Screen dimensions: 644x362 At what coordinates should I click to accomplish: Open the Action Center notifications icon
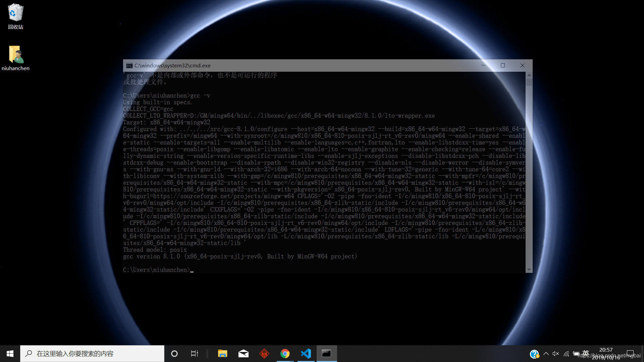tap(630, 354)
